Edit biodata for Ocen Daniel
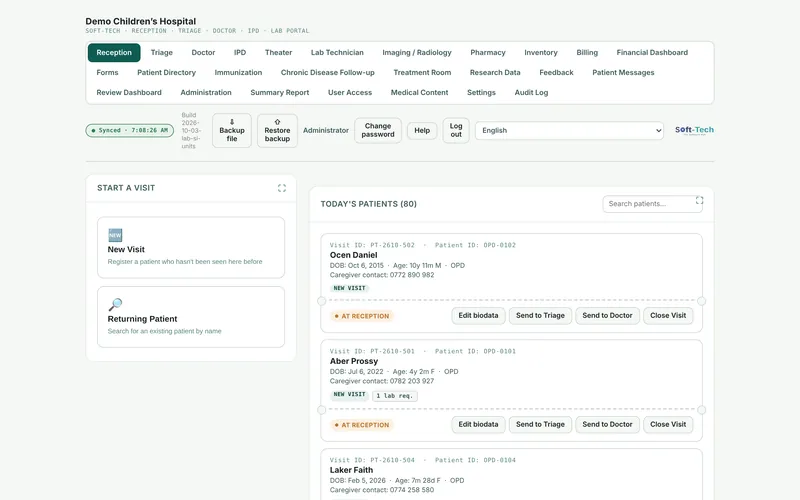This screenshot has width=800, height=500. point(478,315)
